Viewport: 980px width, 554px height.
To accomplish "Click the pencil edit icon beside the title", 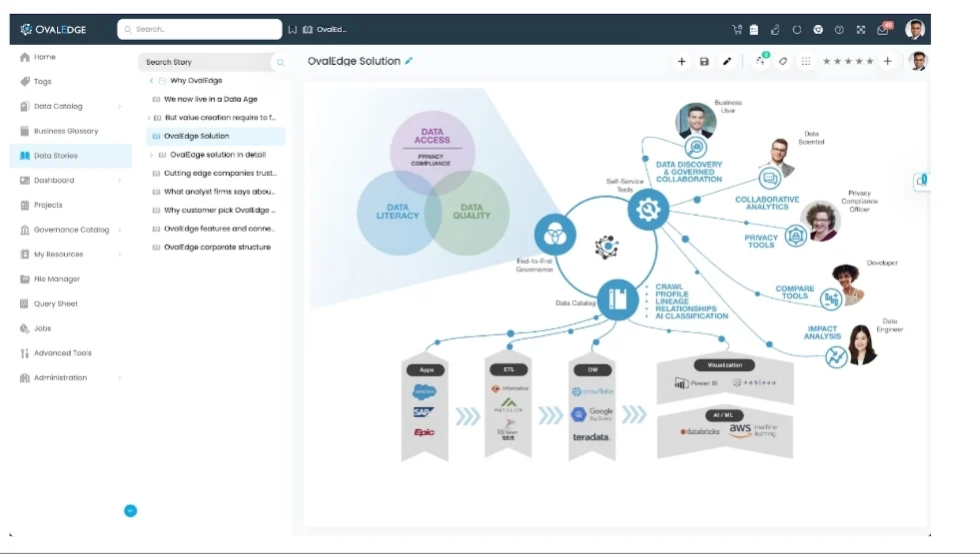I will pos(409,61).
